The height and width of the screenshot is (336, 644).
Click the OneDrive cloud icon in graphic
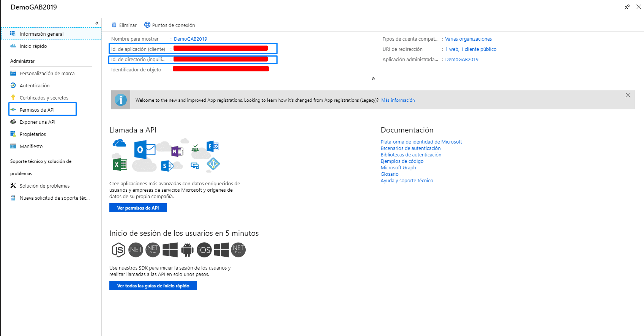pos(119,143)
